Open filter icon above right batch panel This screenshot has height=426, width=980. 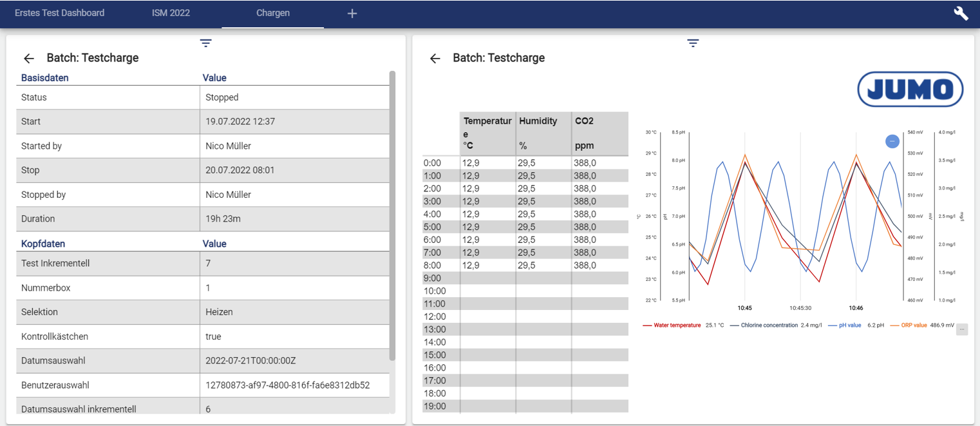pyautogui.click(x=693, y=43)
